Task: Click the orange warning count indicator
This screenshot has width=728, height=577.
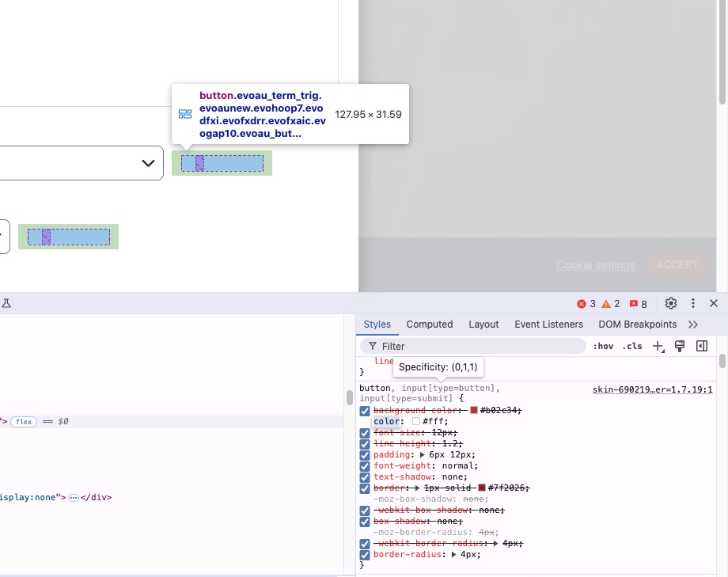Action: [610, 304]
